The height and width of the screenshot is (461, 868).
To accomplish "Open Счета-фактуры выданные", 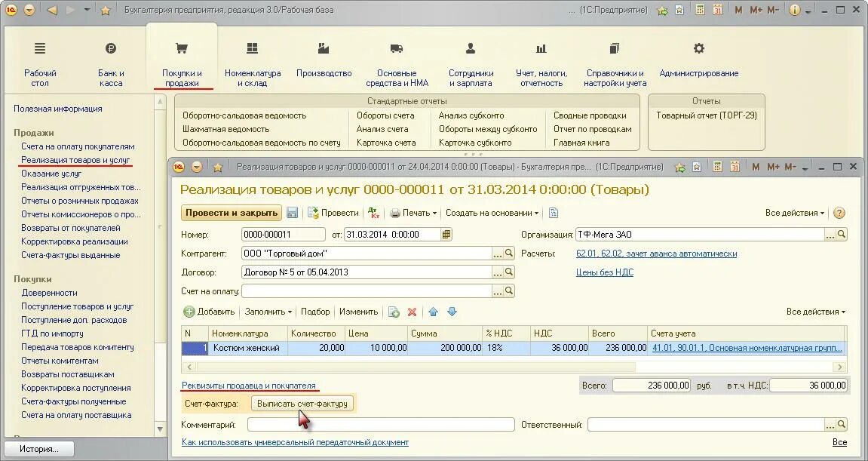I will click(71, 255).
